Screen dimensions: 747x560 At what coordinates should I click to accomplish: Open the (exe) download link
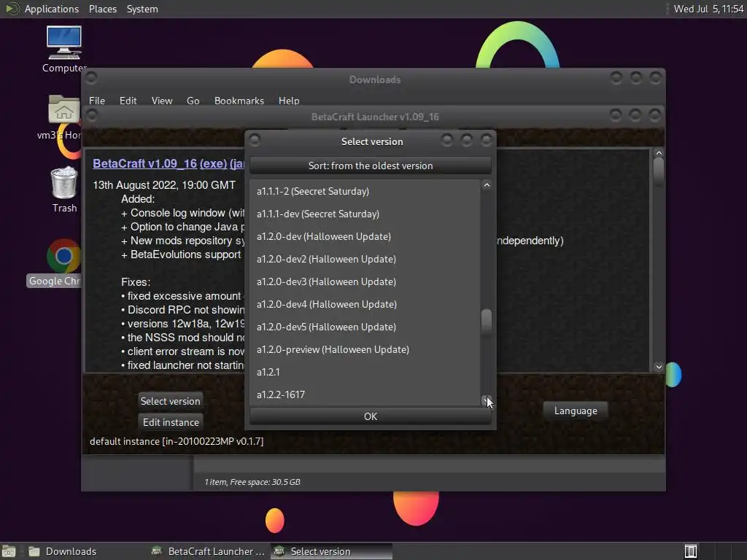[213, 163]
